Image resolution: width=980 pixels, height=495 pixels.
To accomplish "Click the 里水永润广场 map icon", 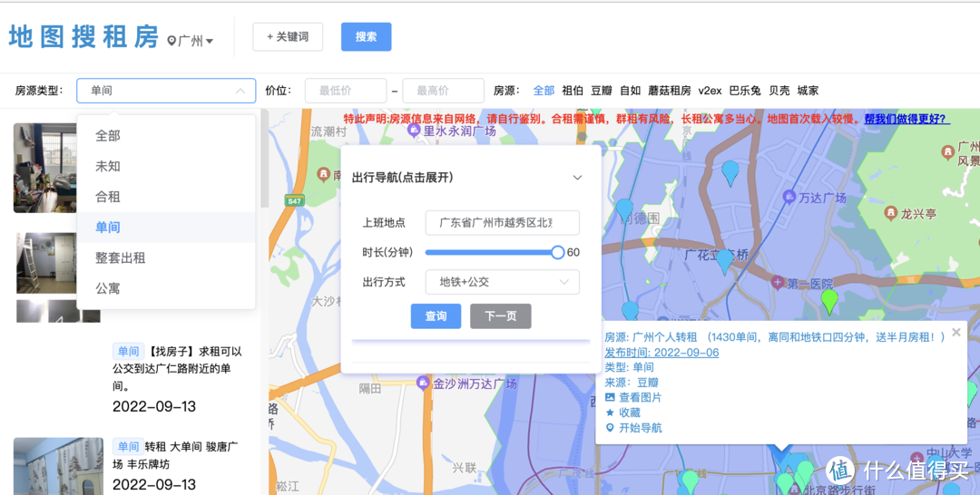I will pos(413,131).
